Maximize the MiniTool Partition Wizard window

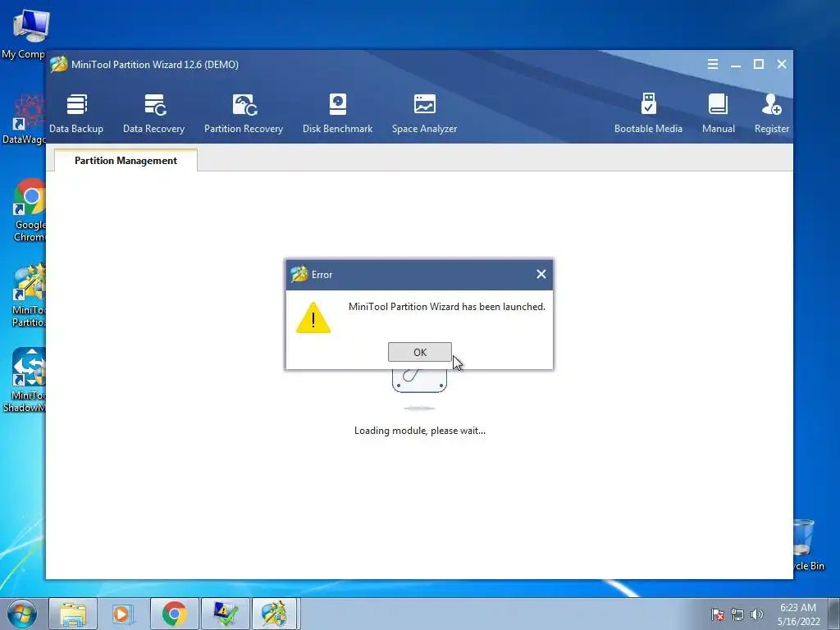pos(759,64)
